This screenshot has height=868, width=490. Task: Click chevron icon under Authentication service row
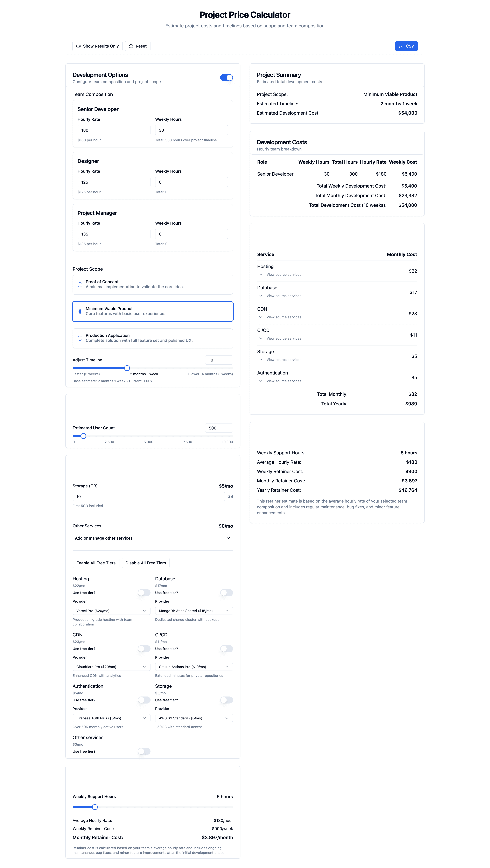(260, 381)
